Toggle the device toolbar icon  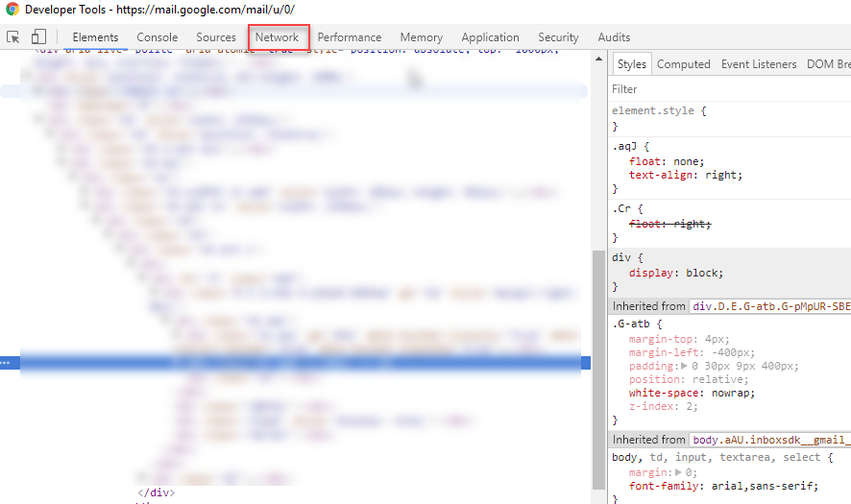tap(38, 37)
